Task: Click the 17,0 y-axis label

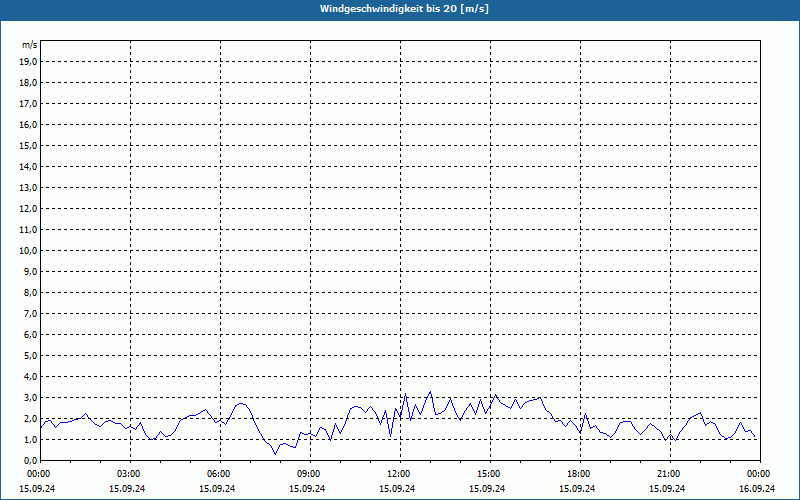Action: coord(28,104)
